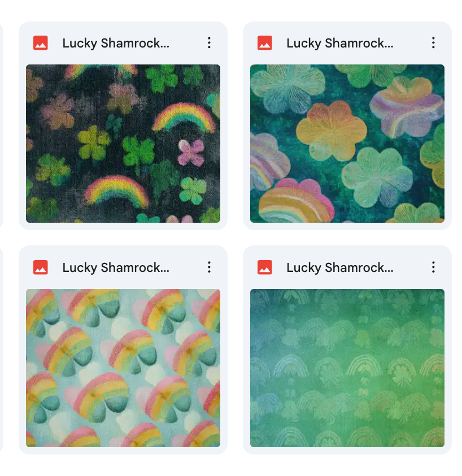Viewport: 462px width, 476px height.
Task: Select the Lucky Shamrock title above the faded green pattern
Action: (340, 268)
